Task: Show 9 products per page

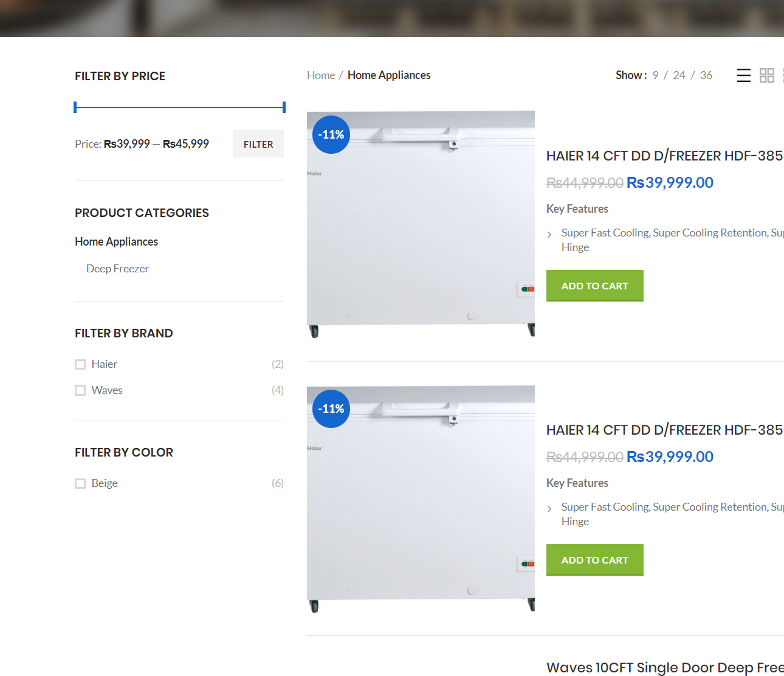Action: (656, 75)
